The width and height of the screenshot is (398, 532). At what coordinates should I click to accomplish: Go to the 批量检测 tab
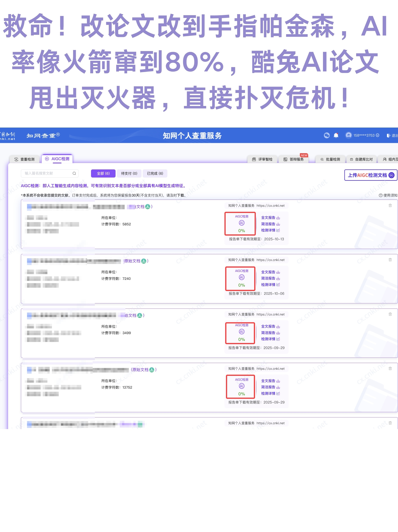click(x=330, y=159)
